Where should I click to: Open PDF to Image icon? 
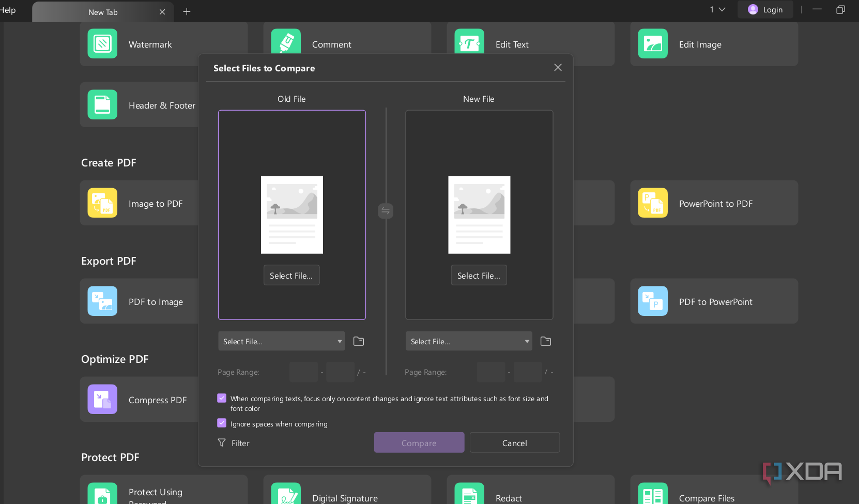102,301
